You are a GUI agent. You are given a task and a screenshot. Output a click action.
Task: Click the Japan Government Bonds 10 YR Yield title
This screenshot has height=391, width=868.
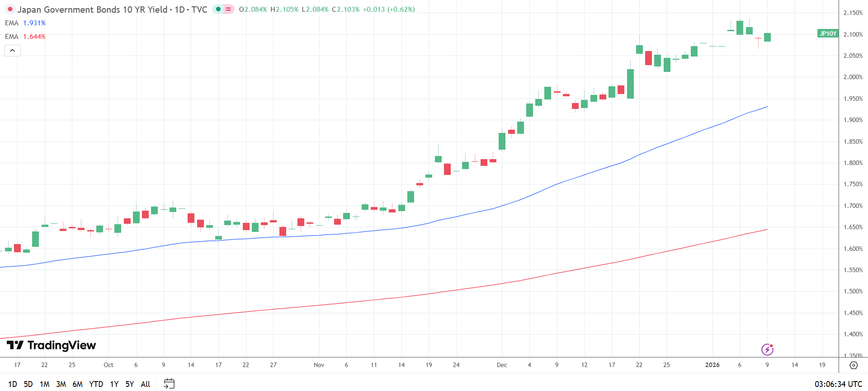(92, 9)
